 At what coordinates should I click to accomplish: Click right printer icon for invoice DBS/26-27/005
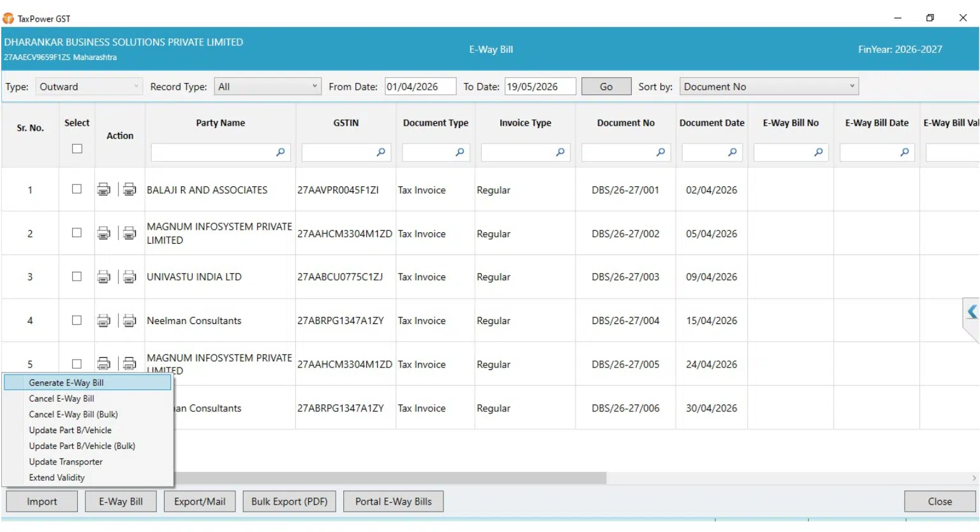[x=130, y=364]
